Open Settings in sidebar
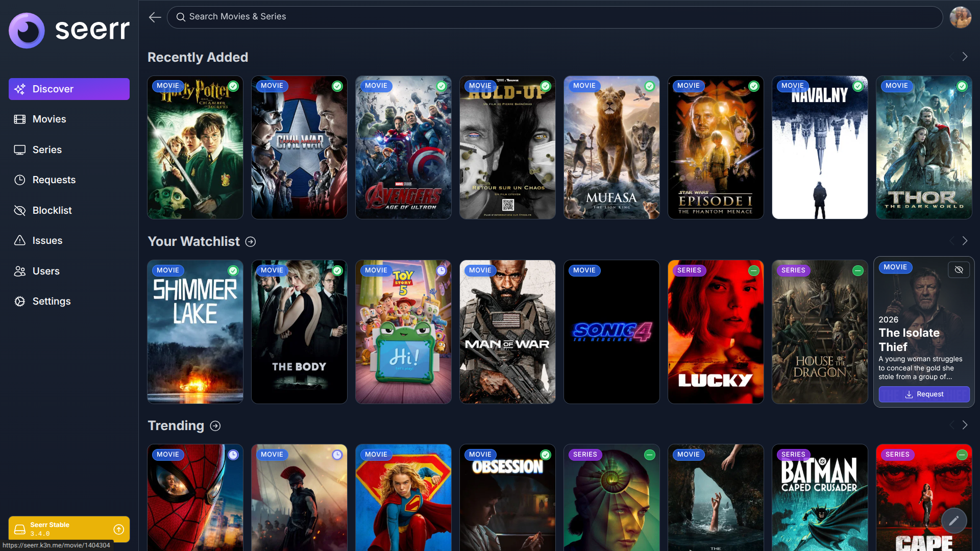 (x=69, y=302)
